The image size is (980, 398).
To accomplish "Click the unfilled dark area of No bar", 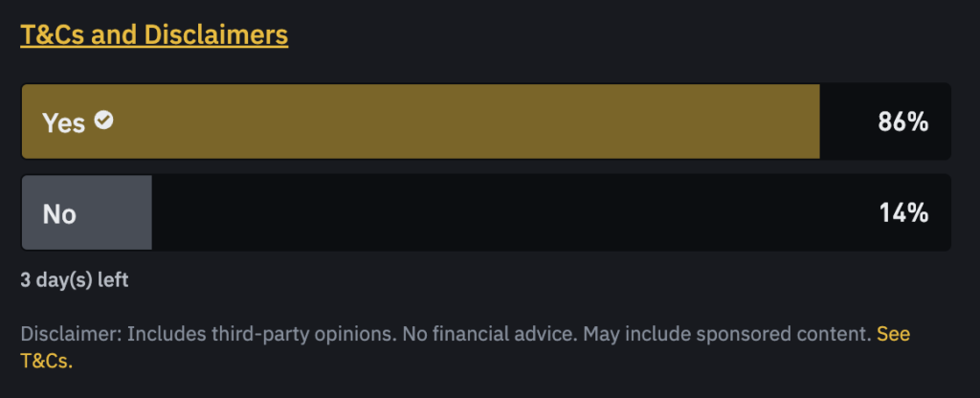I will [513, 212].
